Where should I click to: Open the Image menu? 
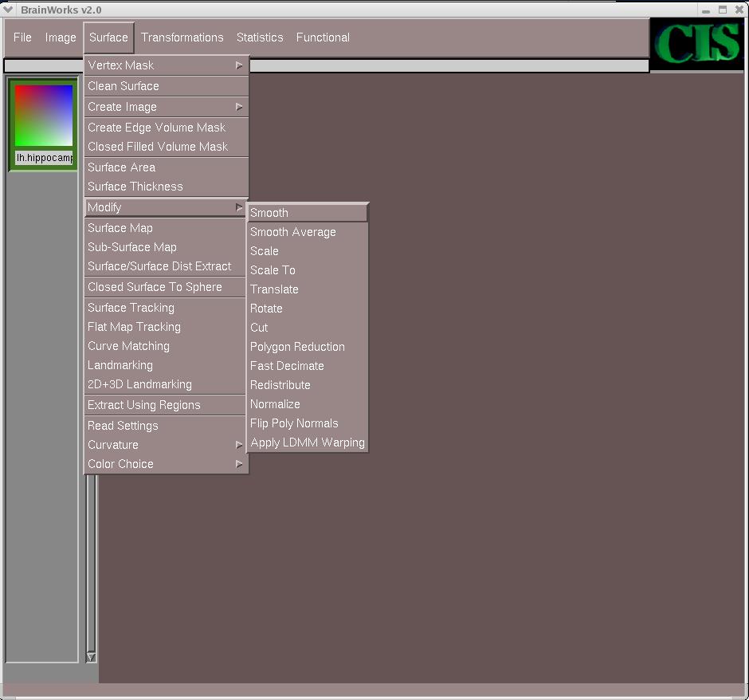click(x=61, y=37)
